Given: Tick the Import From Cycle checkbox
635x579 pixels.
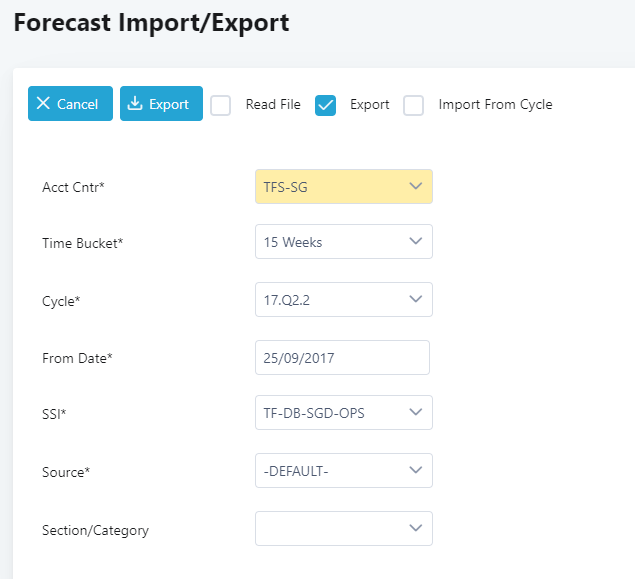Looking at the screenshot, I should coord(414,105).
